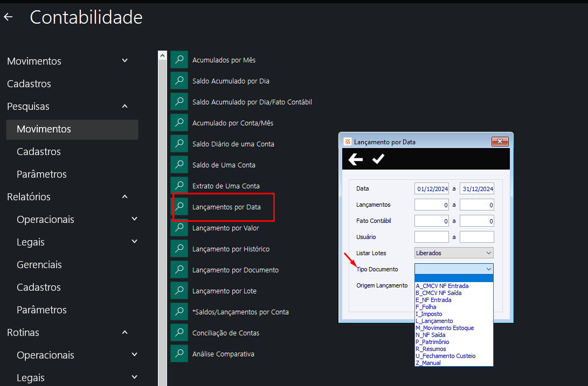This screenshot has width=588, height=386.
Task: Click search icon for *Saldos/Lançamentos por Conta
Action: point(179,311)
